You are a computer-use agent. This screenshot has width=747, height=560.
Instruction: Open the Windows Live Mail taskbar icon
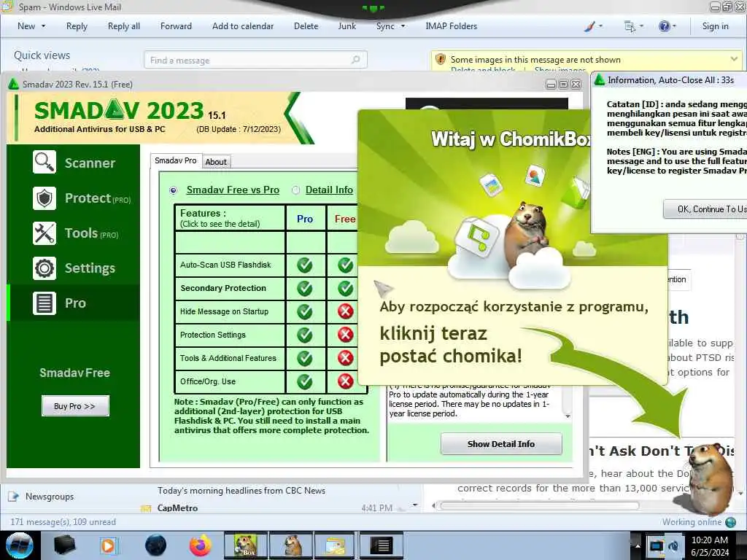(x=336, y=545)
